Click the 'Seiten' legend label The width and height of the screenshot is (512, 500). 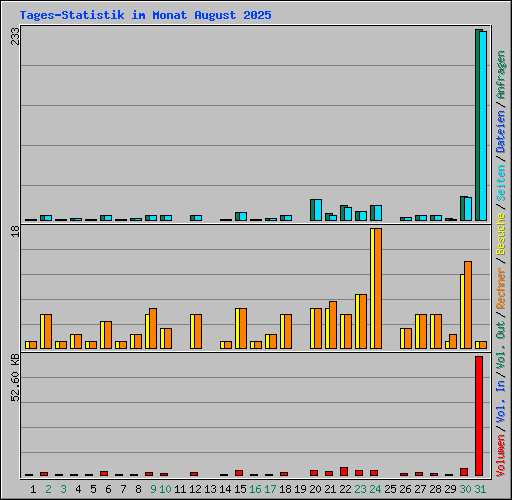(501, 183)
